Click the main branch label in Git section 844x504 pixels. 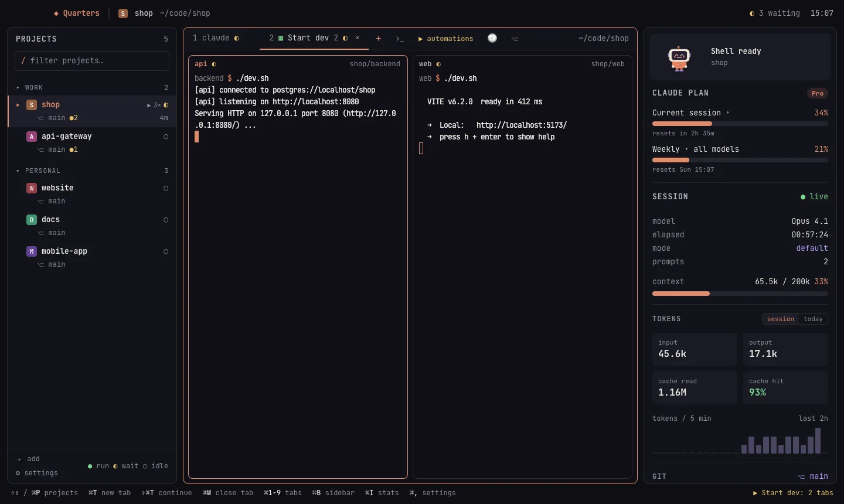(x=813, y=476)
